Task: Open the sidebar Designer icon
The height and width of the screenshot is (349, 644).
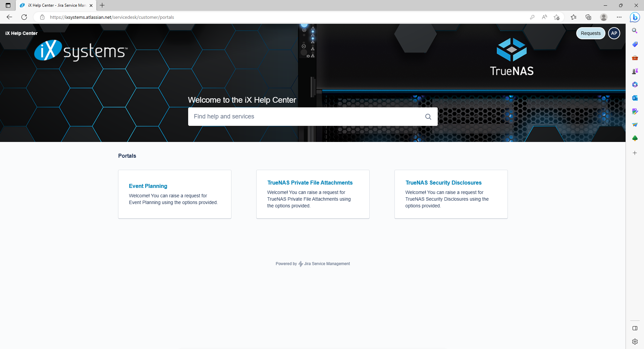Action: (635, 111)
